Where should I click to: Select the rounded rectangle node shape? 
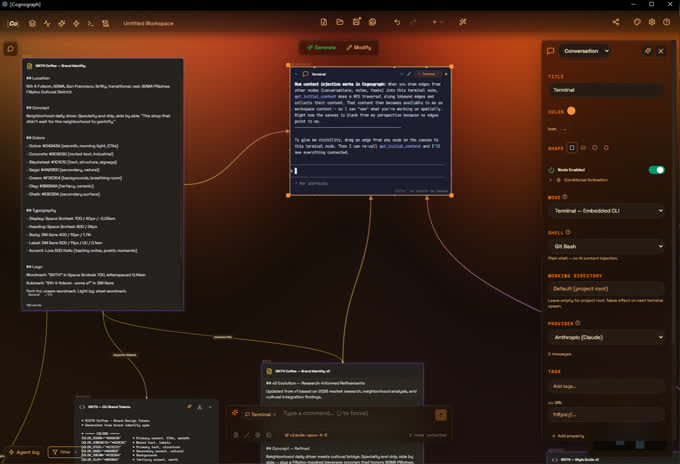[583, 148]
